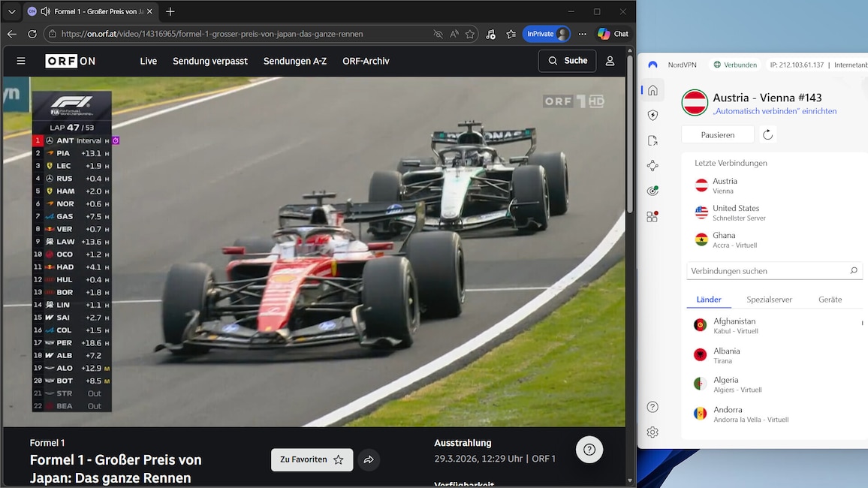The width and height of the screenshot is (868, 488).
Task: Close the Formel 1 browser tab
Action: pos(149,11)
